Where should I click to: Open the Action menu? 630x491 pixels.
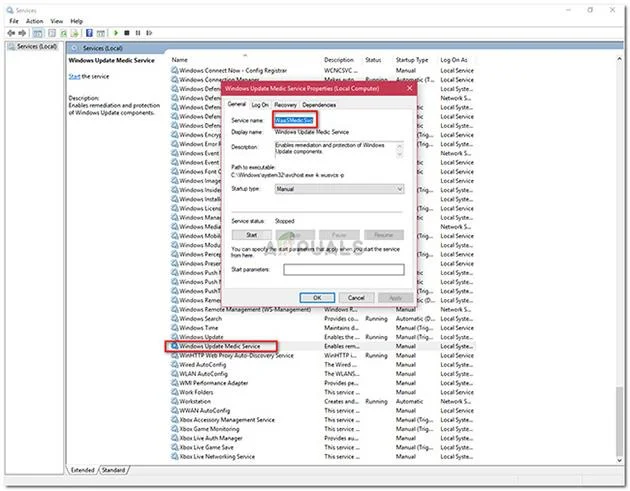click(x=35, y=21)
